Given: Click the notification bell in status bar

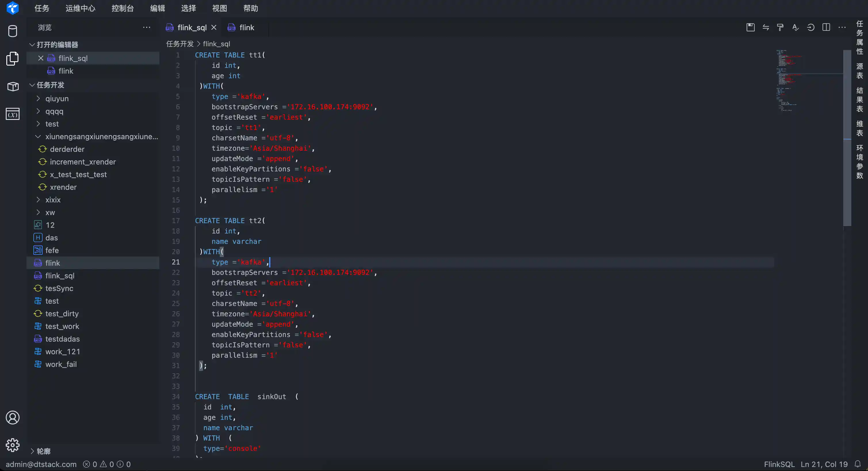Looking at the screenshot, I should click(x=858, y=464).
